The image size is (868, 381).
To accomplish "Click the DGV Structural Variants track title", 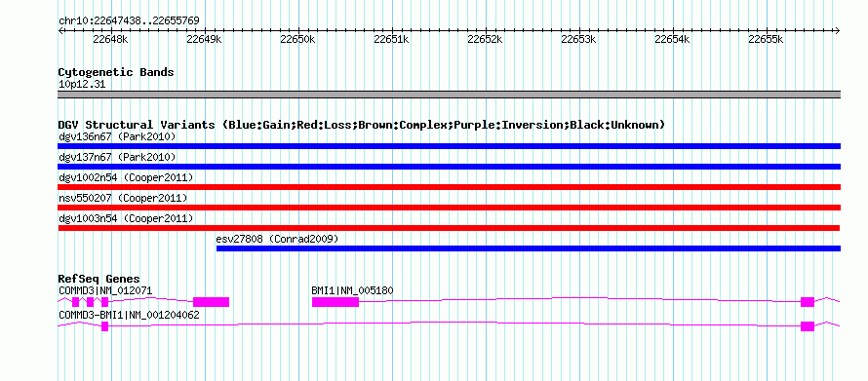I will (362, 125).
